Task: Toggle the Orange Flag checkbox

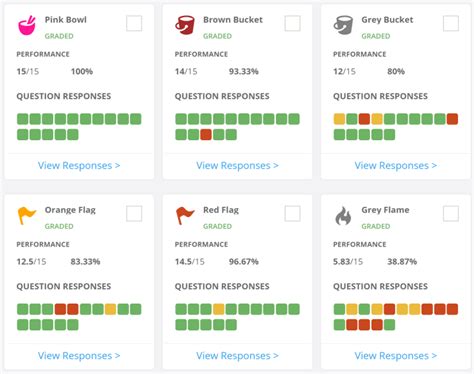Action: [x=134, y=213]
